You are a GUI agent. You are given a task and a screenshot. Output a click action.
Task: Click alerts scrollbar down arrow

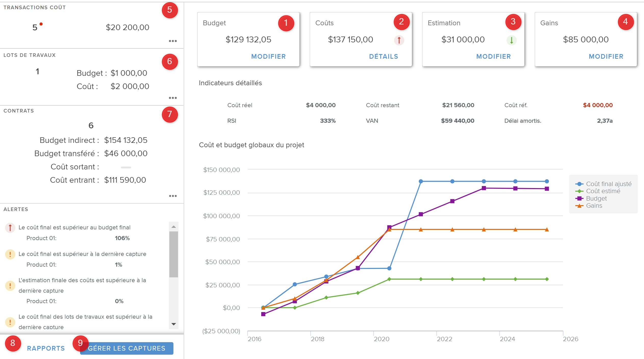tap(174, 324)
